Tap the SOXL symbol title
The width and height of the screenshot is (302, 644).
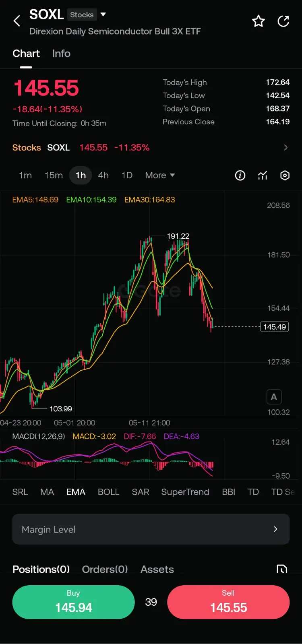pyautogui.click(x=47, y=14)
